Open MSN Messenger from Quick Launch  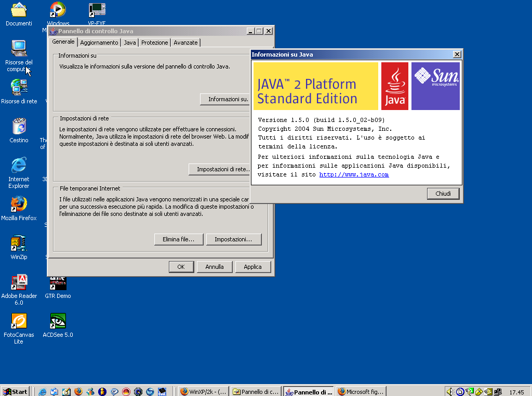tap(90, 392)
